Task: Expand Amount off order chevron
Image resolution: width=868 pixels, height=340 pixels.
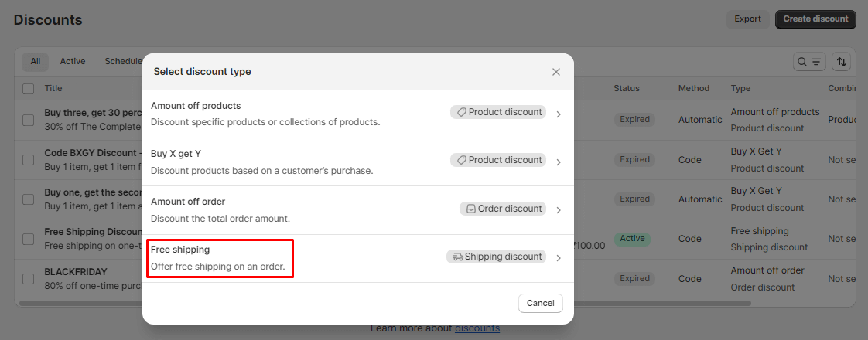Action: 559,210
